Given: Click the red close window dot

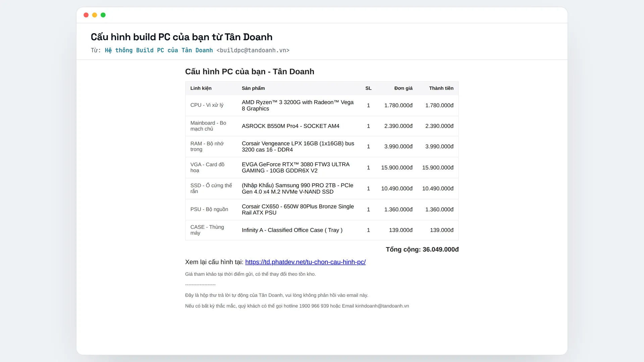Looking at the screenshot, I should (86, 15).
